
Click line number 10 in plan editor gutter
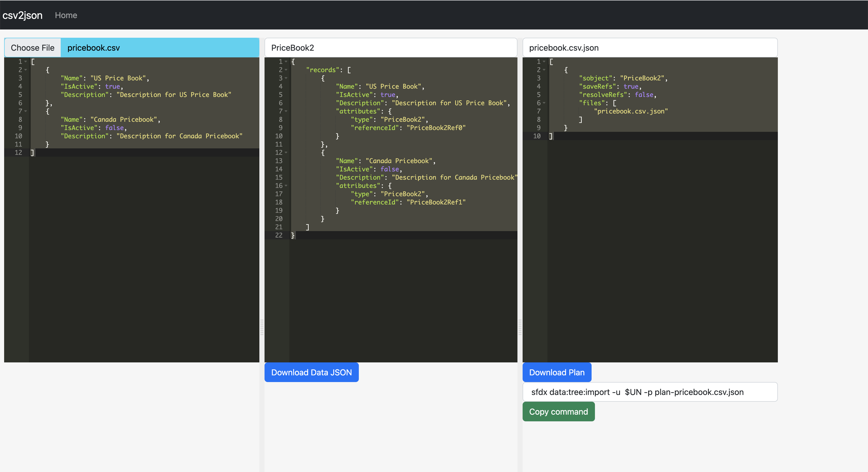(x=537, y=136)
